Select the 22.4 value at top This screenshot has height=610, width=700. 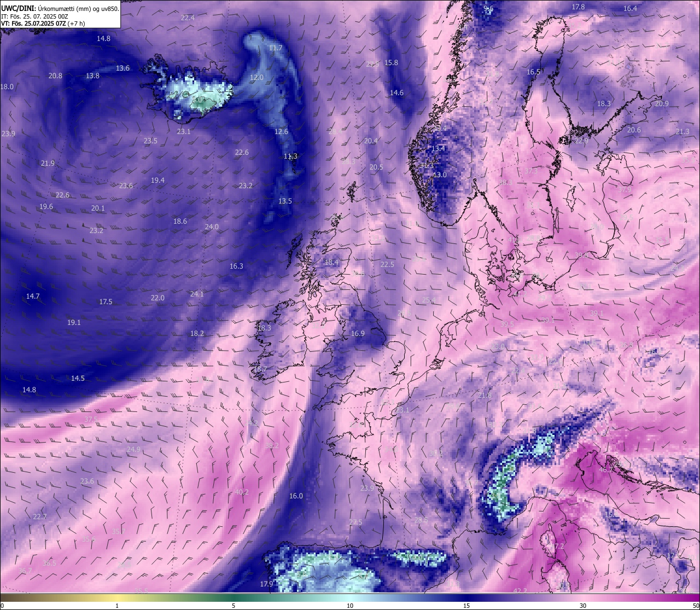188,18
